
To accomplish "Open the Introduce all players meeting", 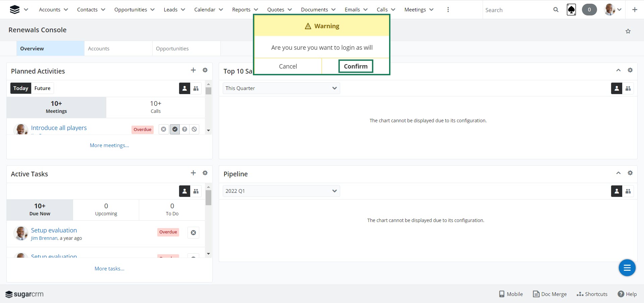I will pyautogui.click(x=59, y=128).
